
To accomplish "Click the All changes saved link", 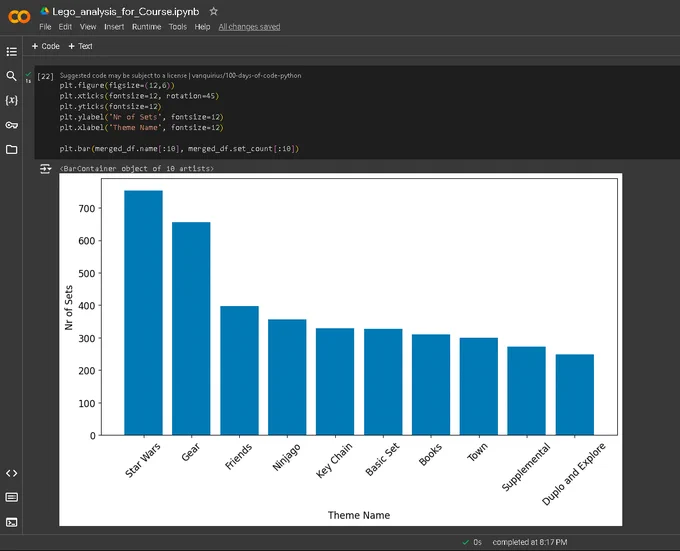I will point(249,27).
